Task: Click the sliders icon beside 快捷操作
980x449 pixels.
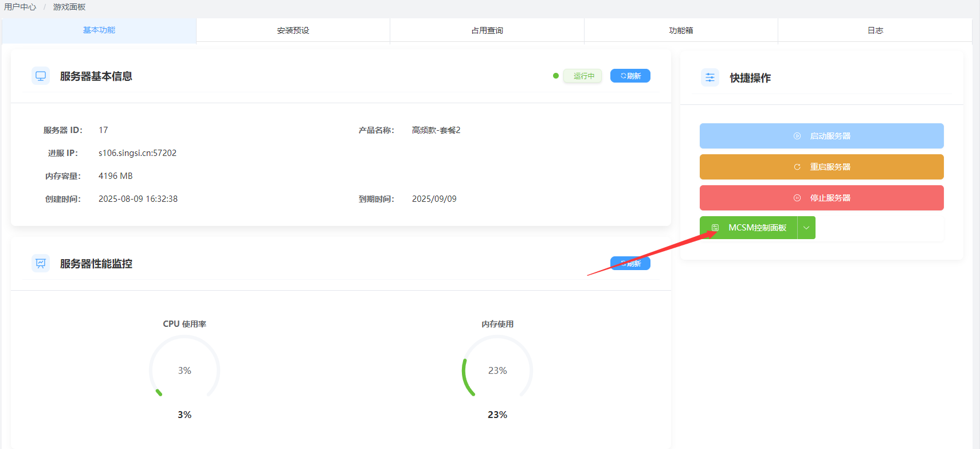Action: (x=710, y=77)
